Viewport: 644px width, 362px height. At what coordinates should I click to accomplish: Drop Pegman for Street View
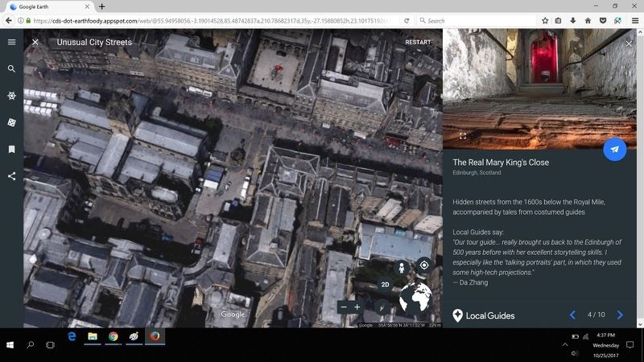400,267
